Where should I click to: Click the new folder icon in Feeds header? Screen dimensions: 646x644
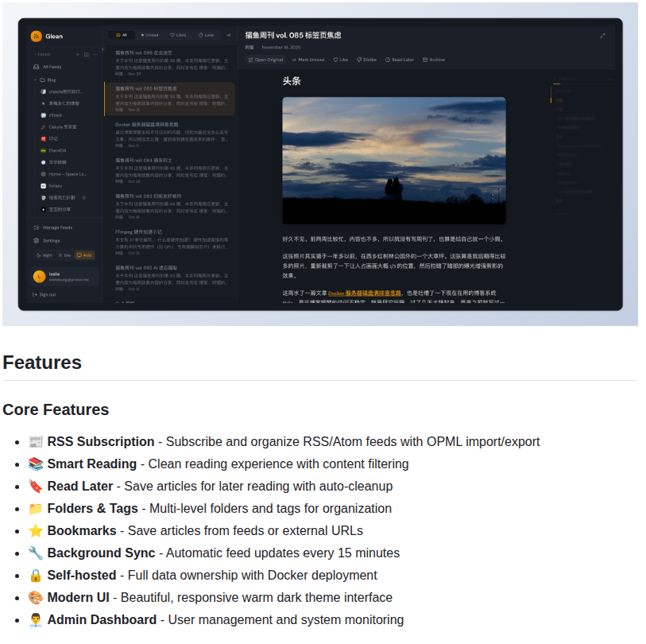86,54
